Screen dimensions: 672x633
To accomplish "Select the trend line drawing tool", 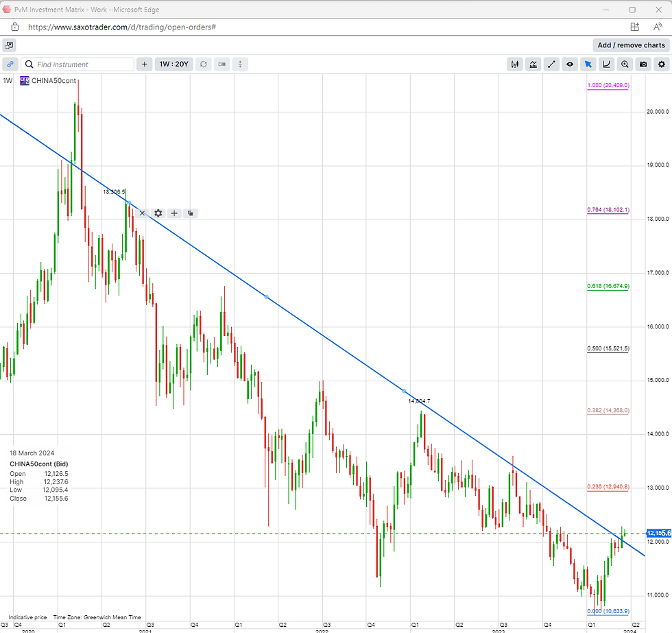I will coord(551,64).
